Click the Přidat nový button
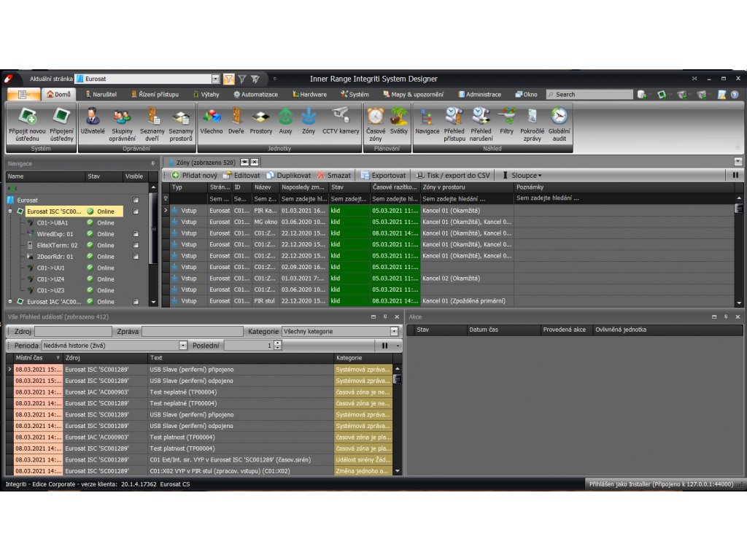Viewport: 747px width, 560px height. [x=195, y=176]
